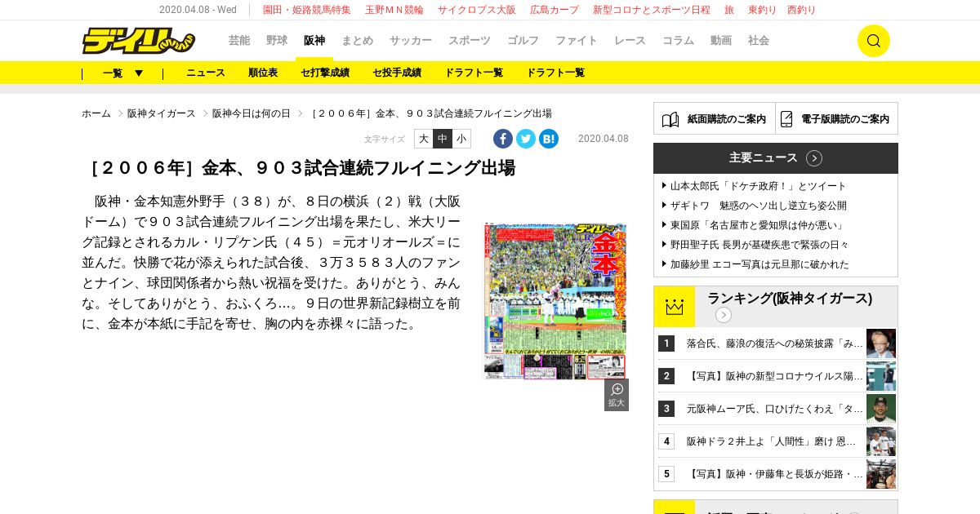Select medium font size 中
Screen dimensions: 980x514
click(x=443, y=139)
